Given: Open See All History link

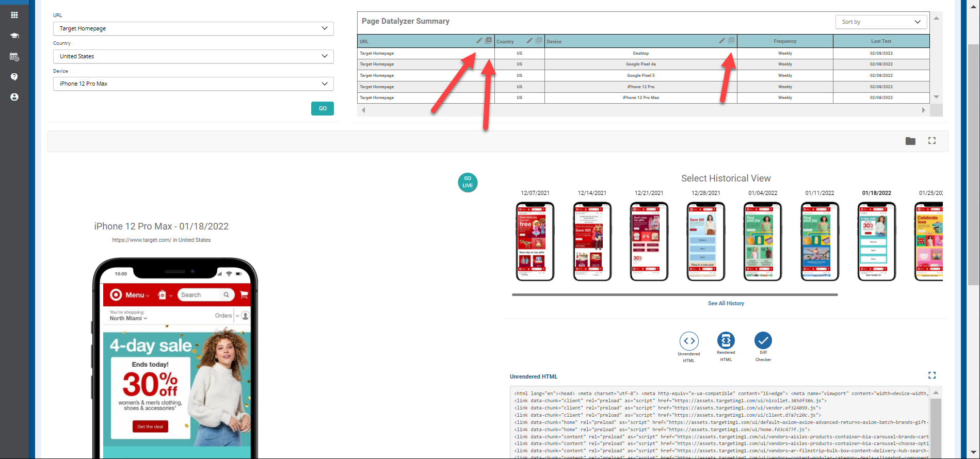Looking at the screenshot, I should click(726, 303).
